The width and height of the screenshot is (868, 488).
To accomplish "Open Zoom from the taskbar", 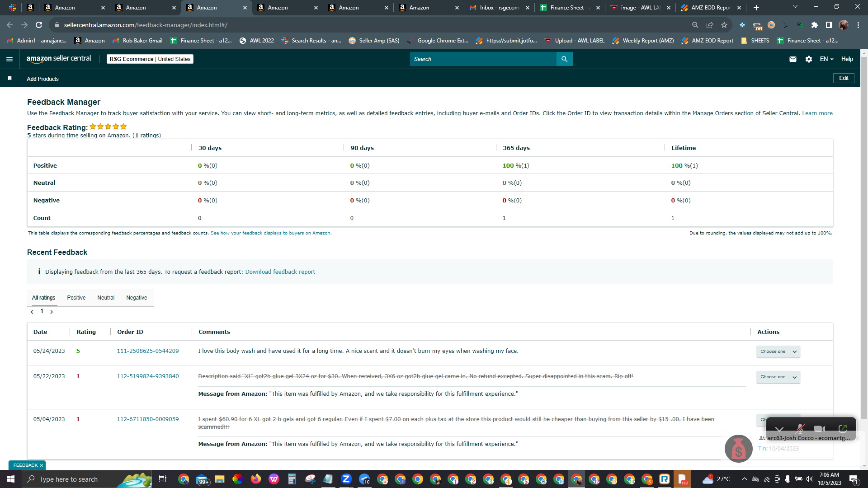I will point(346,479).
